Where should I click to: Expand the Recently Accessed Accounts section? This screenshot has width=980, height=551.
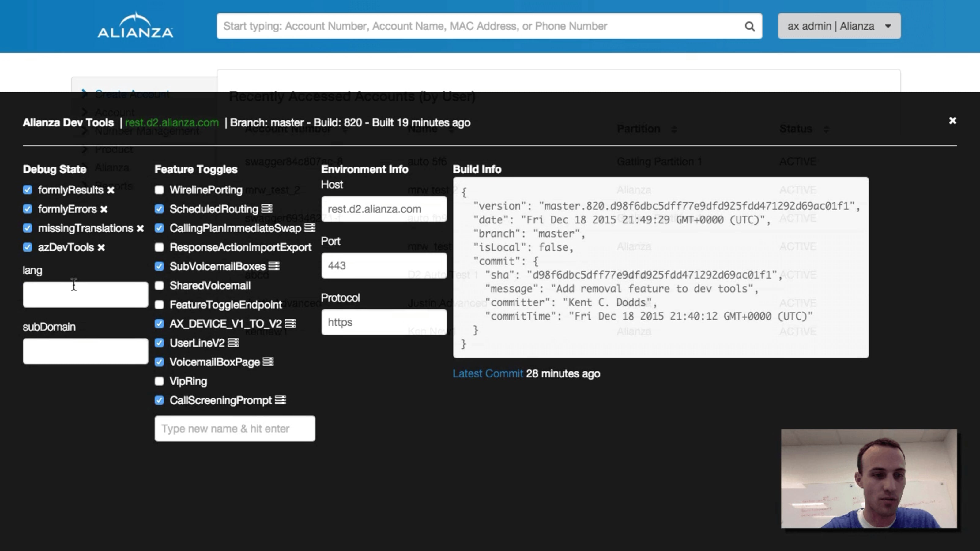(x=353, y=96)
